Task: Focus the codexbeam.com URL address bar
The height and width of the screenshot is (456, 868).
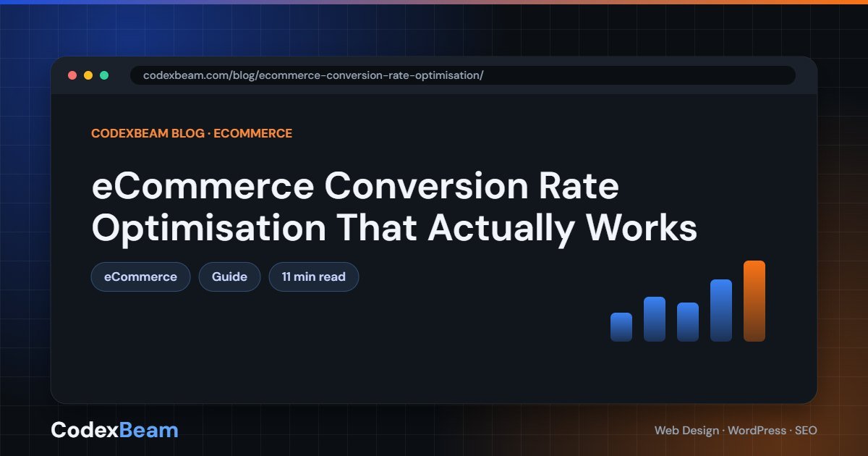Action: click(463, 75)
